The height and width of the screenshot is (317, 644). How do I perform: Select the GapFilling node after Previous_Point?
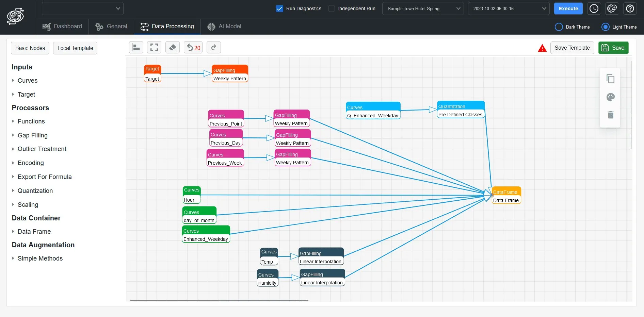click(292, 118)
